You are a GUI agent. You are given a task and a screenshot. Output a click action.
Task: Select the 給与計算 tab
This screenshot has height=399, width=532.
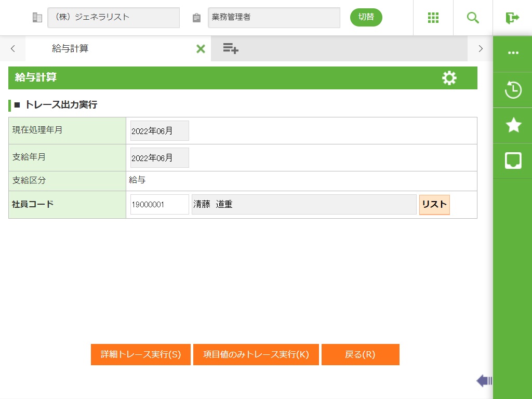coord(71,49)
